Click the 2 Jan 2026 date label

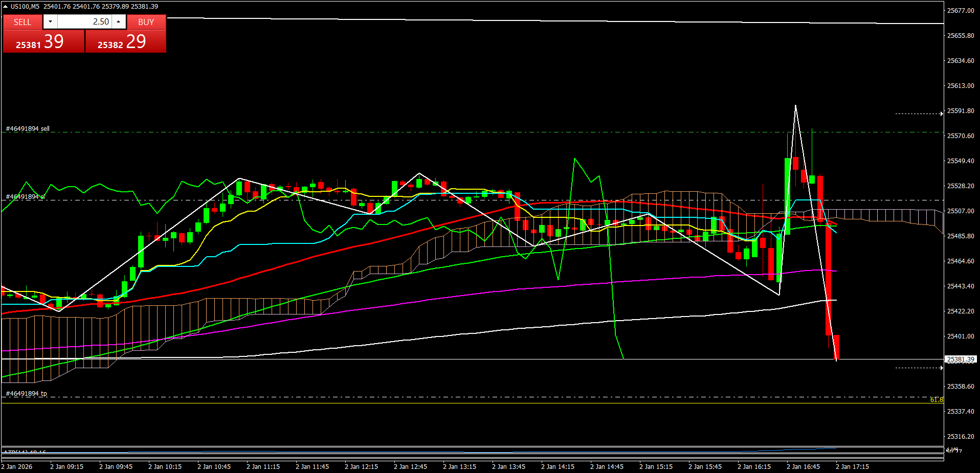click(17, 467)
